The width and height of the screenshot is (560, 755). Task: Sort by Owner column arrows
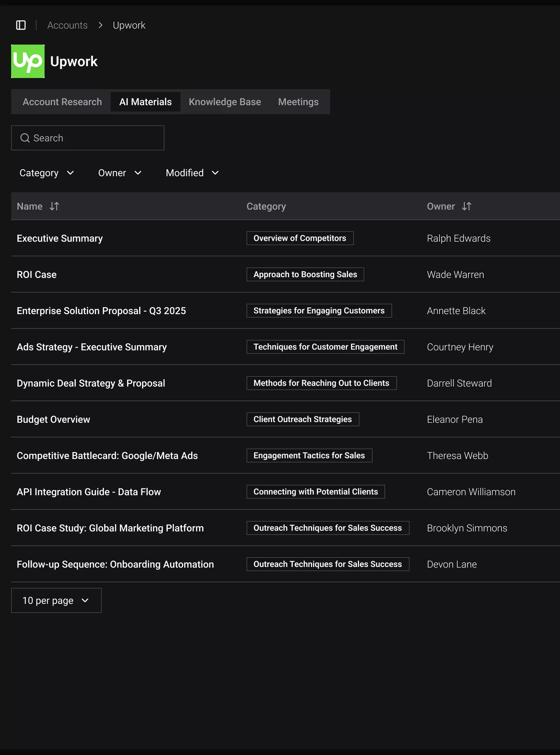[x=467, y=206]
